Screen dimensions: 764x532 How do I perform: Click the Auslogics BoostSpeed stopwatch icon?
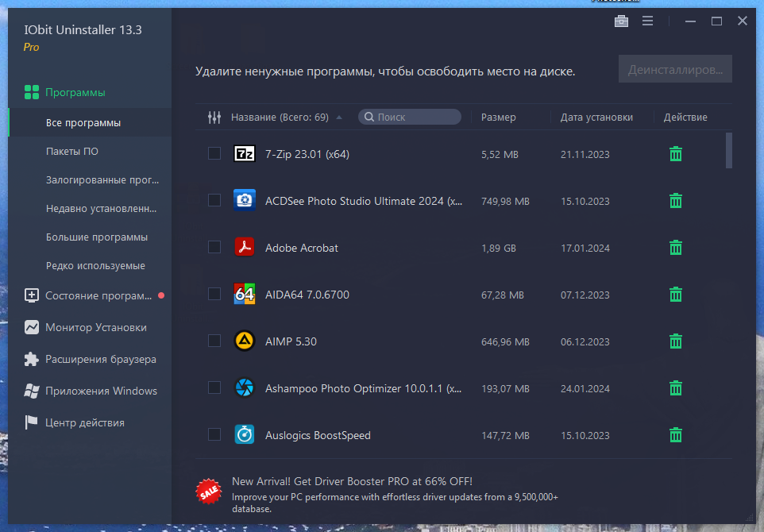245,434
